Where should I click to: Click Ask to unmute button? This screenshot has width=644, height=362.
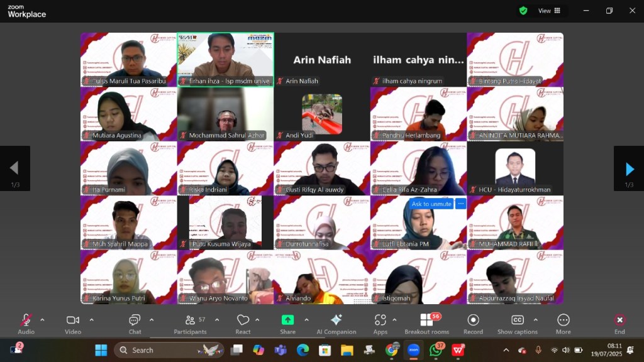click(x=431, y=204)
